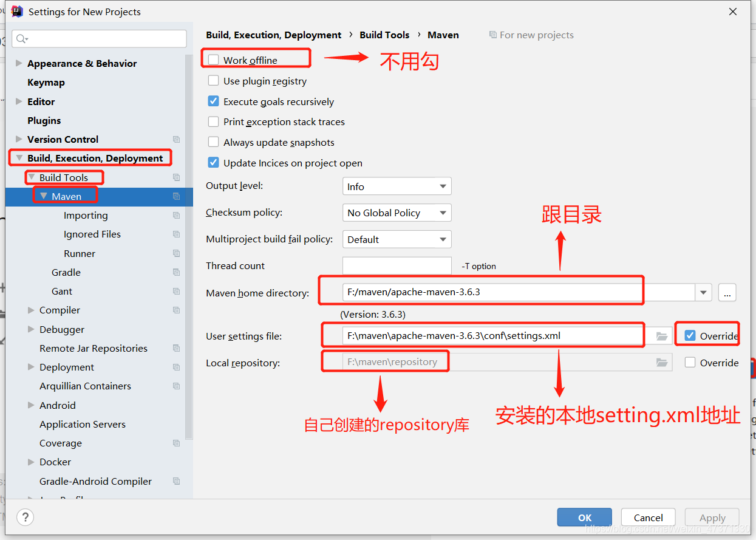Collapse the Maven tree node
Image resolution: width=756 pixels, height=540 pixels.
(43, 196)
